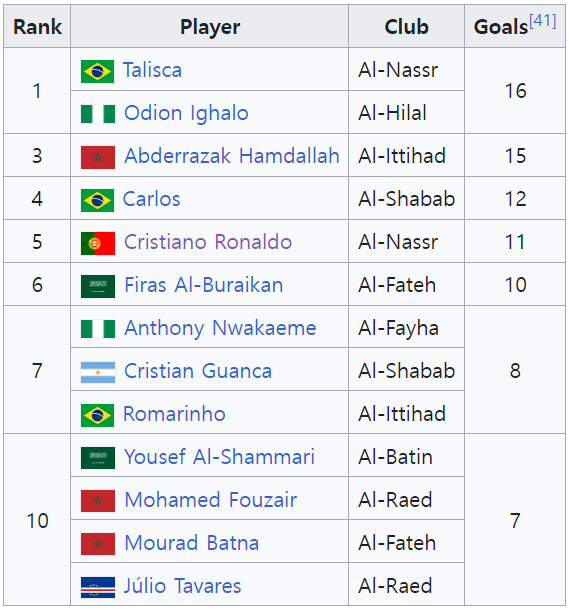Click the Saudi flag beside Yousef Al-Shammari
Image resolution: width=569 pixels, height=610 pixels.
click(98, 458)
